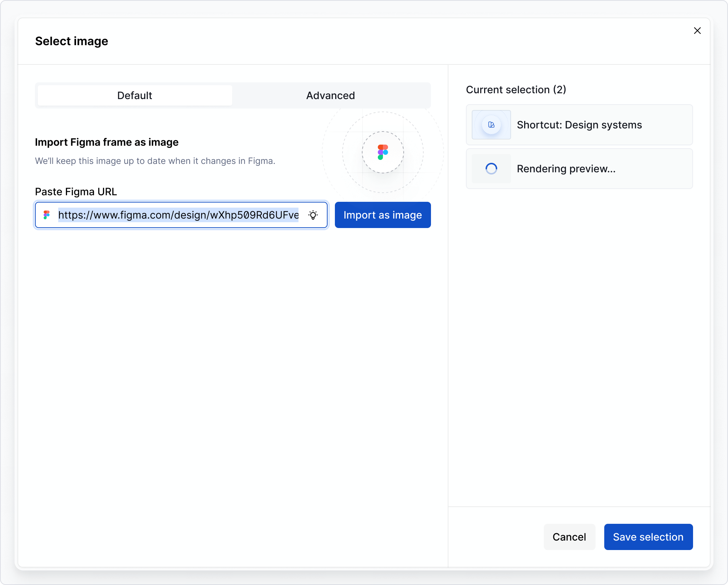Click the 'Select image' dialog title
This screenshot has width=728, height=585.
72,41
